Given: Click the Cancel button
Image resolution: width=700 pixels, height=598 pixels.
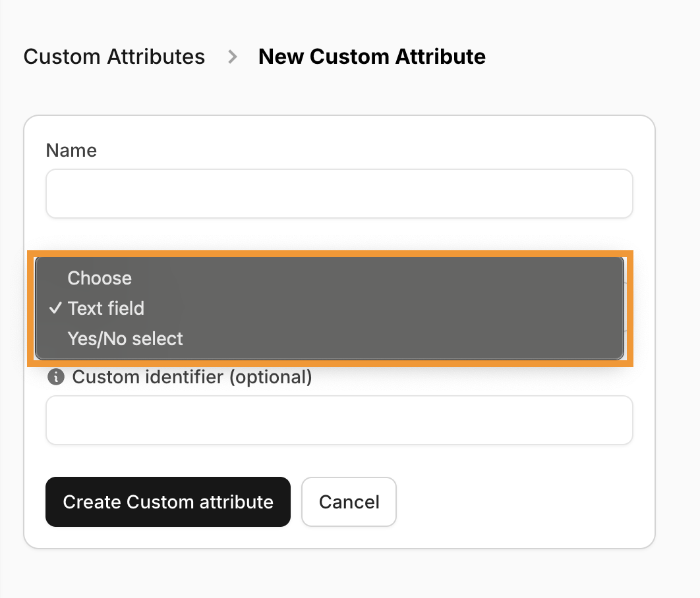Looking at the screenshot, I should pyautogui.click(x=349, y=502).
